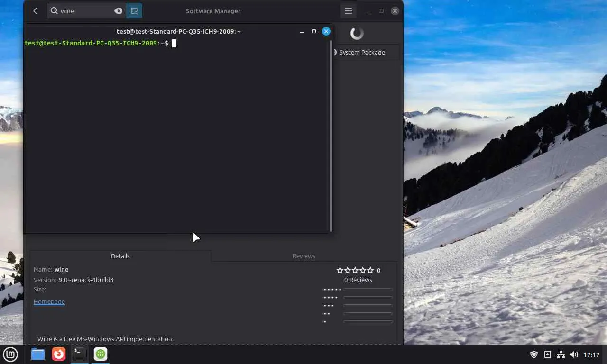Clear the 'wine' search text
Screen dimensions: 607x364
click(x=118, y=11)
